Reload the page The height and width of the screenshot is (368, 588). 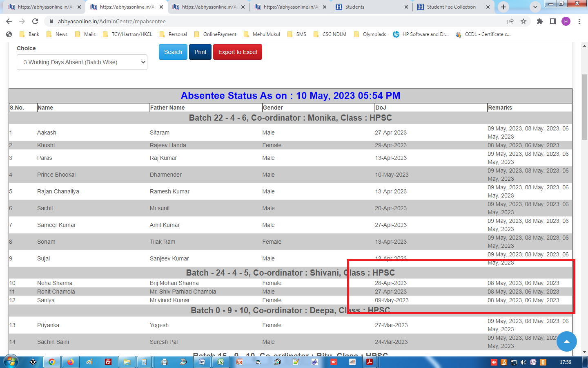tap(35, 21)
